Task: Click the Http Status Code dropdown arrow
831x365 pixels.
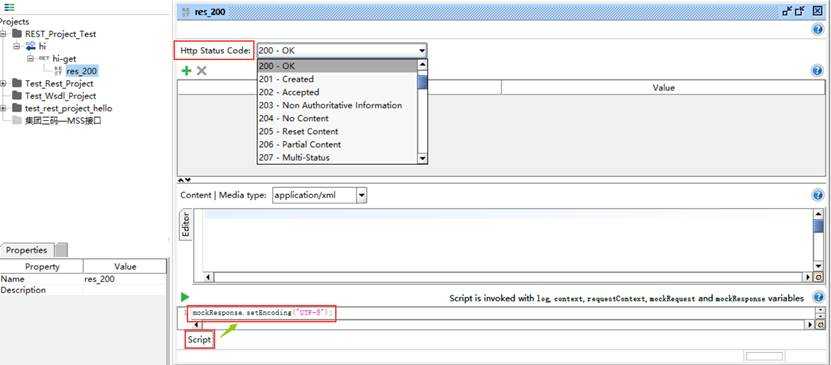Action: [422, 51]
